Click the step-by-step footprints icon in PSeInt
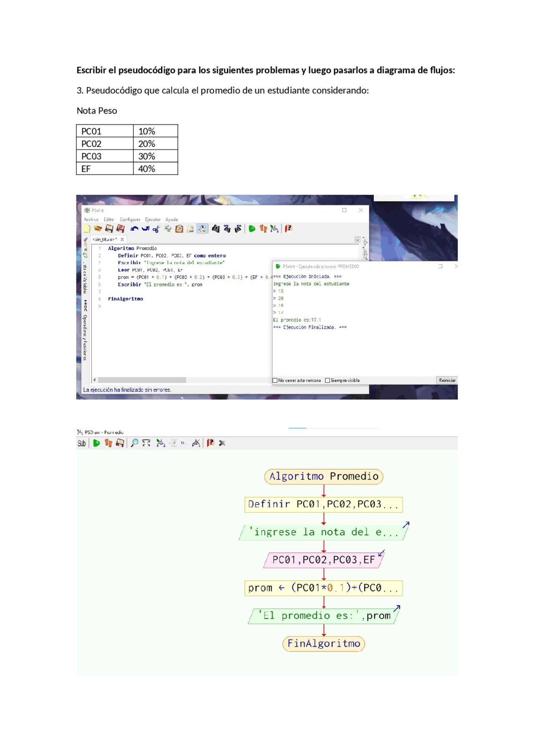This screenshot has height=756, width=534. (x=263, y=229)
